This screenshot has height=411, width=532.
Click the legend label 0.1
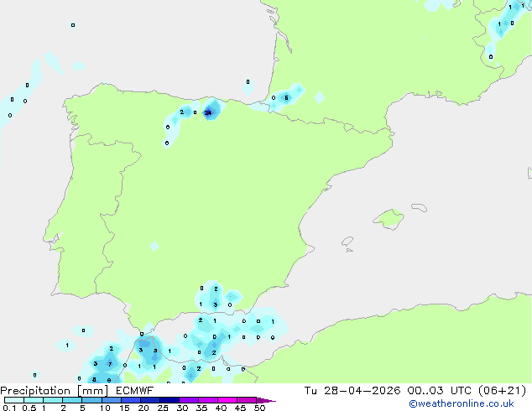click(x=9, y=408)
